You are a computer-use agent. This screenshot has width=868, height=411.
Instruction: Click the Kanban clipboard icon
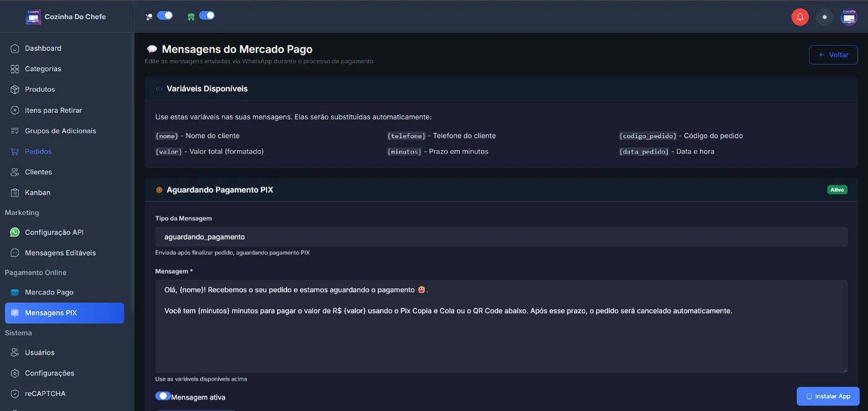pos(15,193)
